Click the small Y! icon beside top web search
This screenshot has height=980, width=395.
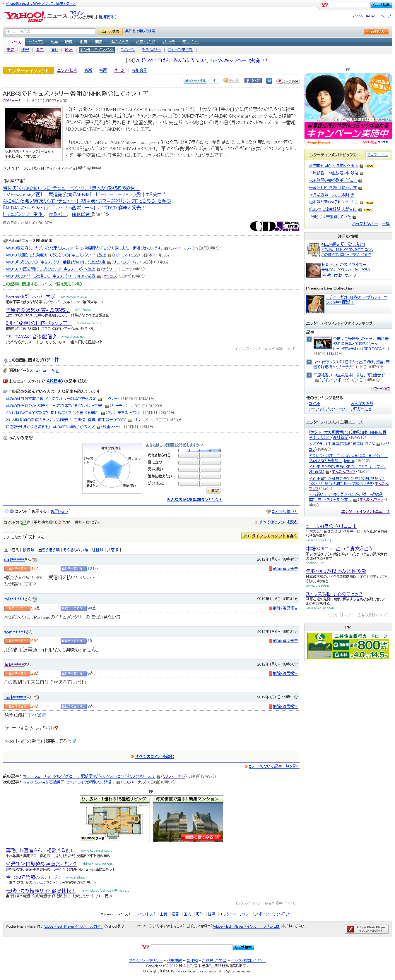click(324, 5)
